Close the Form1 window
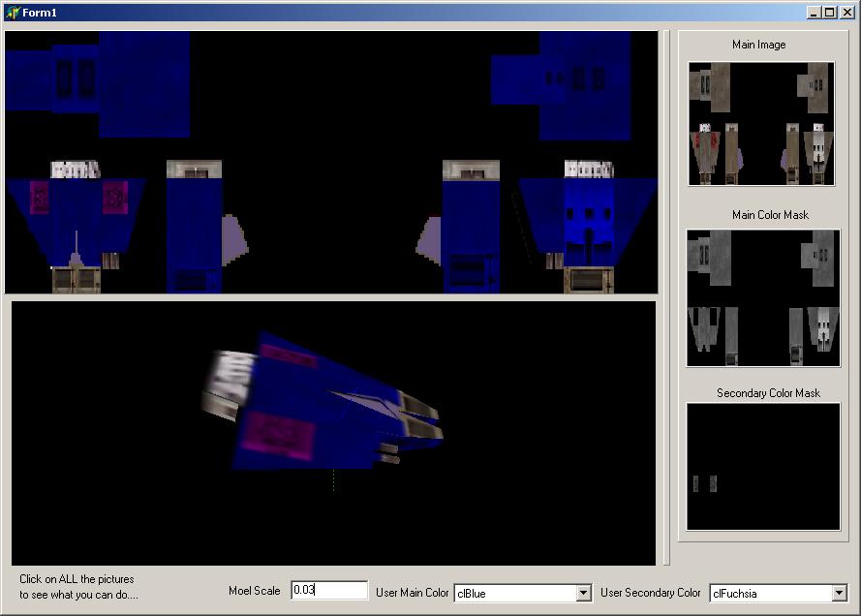This screenshot has height=616, width=861. pyautogui.click(x=847, y=12)
